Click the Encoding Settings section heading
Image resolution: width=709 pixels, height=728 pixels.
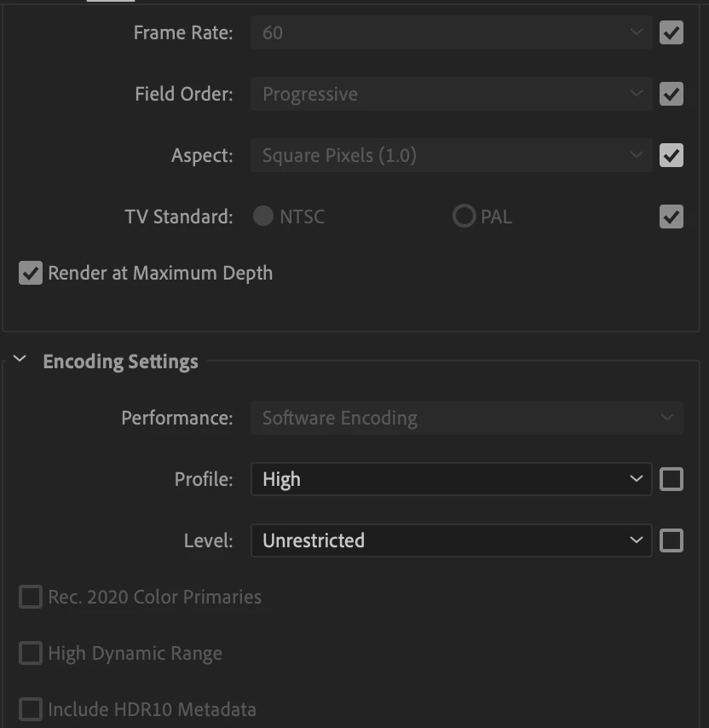coord(120,361)
